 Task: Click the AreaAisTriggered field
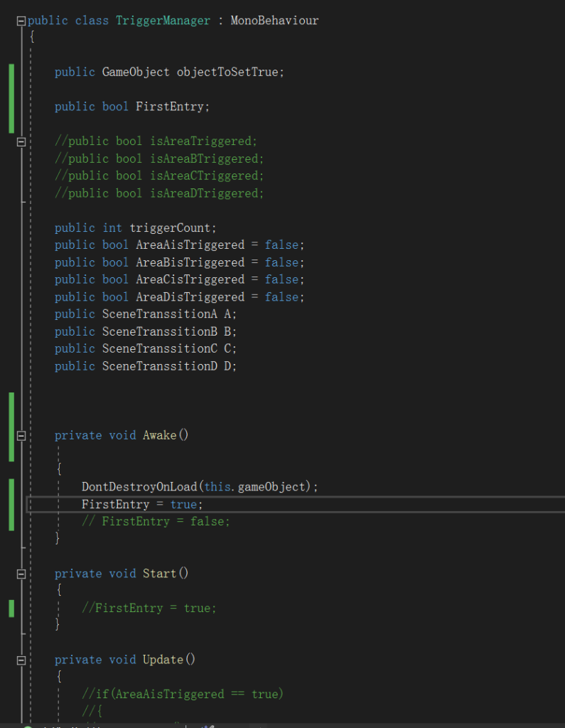pos(190,245)
